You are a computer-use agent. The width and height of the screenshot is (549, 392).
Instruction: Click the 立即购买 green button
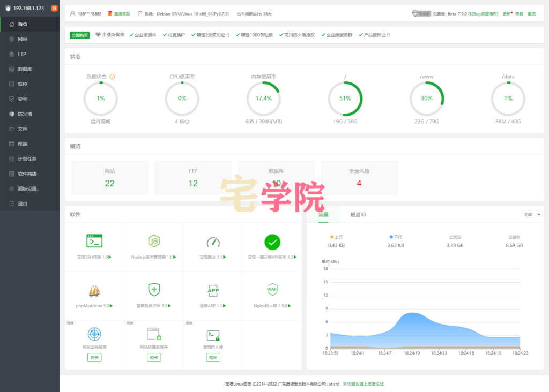[x=80, y=35]
